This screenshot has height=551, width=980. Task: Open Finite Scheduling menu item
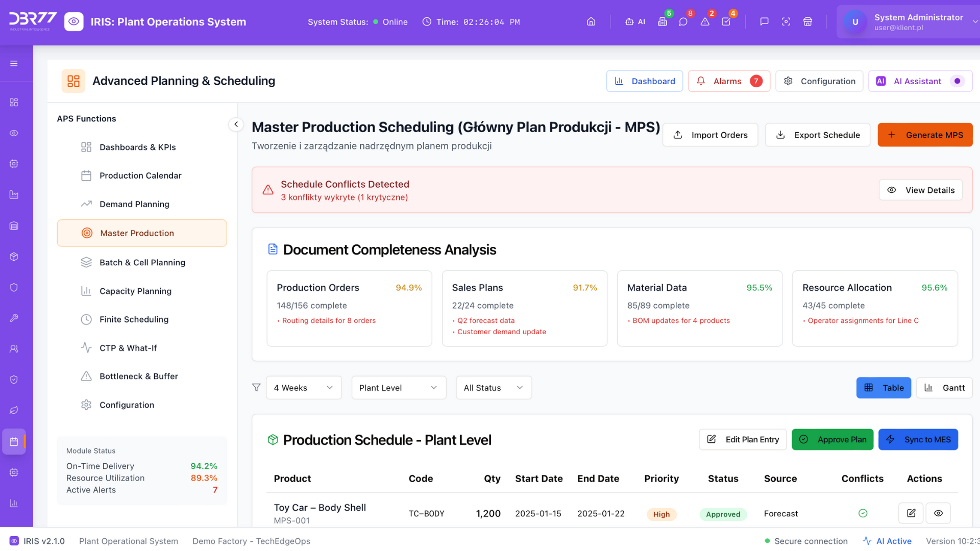coord(134,319)
